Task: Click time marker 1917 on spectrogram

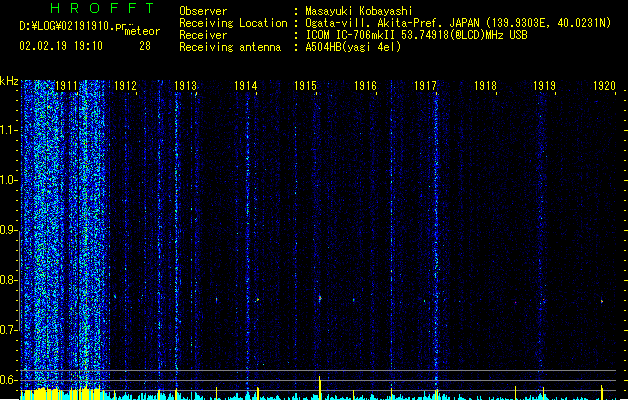Action: coord(425,86)
